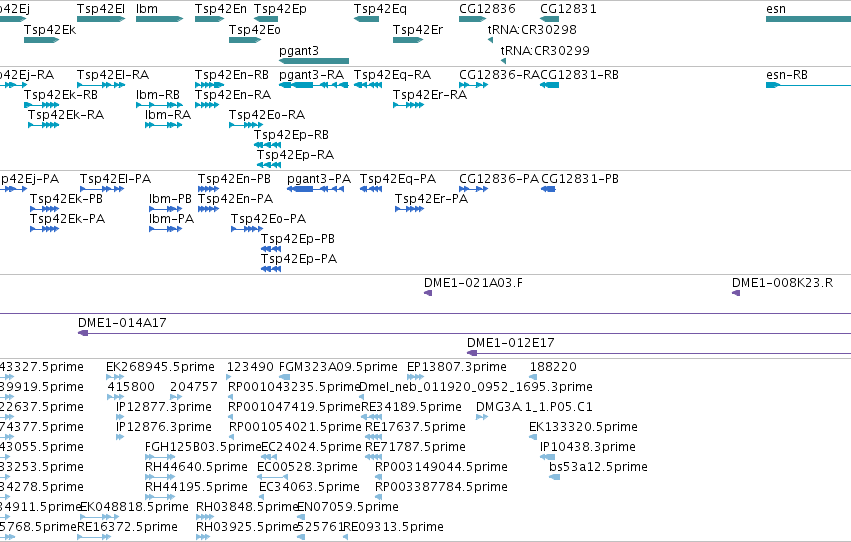
Task: Select EST RE71787.5prime
Action: (x=373, y=457)
